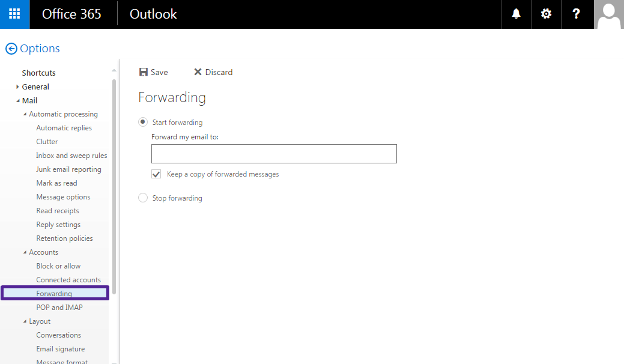Select Forwarding in the sidebar
624x364 pixels.
coord(55,293)
